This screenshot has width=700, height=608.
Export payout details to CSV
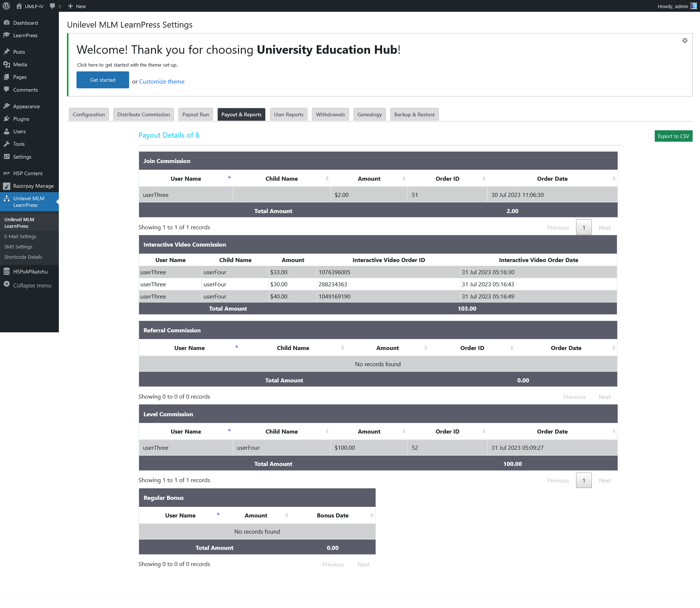click(x=673, y=136)
